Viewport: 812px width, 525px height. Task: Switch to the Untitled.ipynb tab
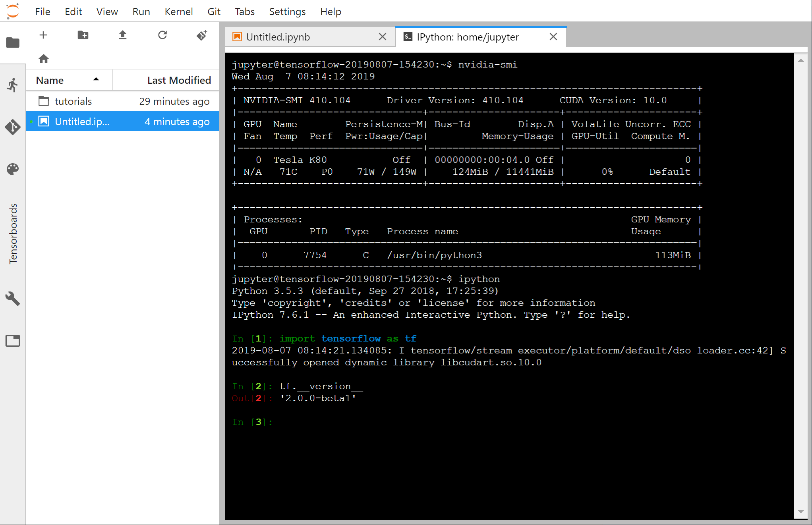click(310, 37)
